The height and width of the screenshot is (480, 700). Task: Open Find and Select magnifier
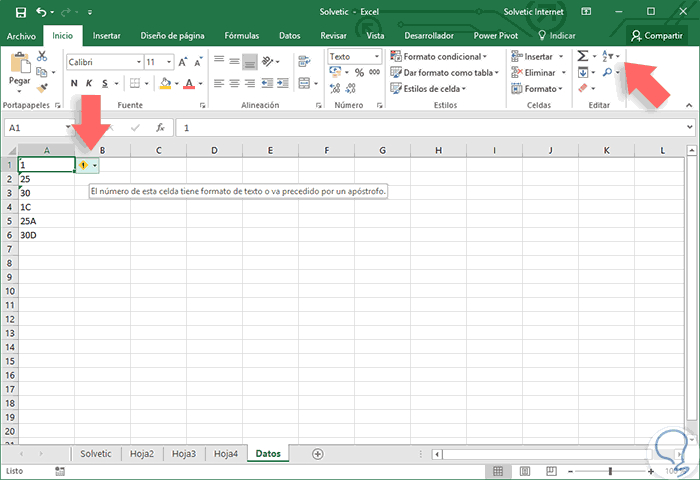[607, 72]
